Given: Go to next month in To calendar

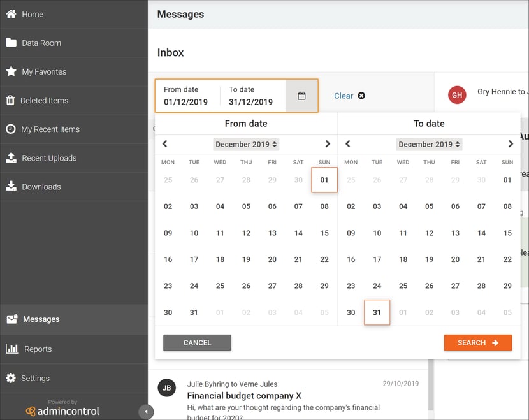Looking at the screenshot, I should point(511,144).
